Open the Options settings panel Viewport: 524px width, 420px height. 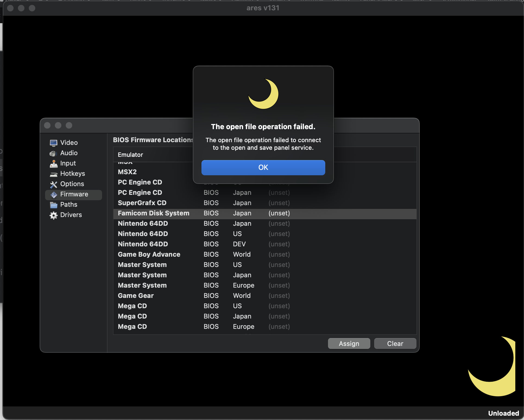(x=72, y=184)
